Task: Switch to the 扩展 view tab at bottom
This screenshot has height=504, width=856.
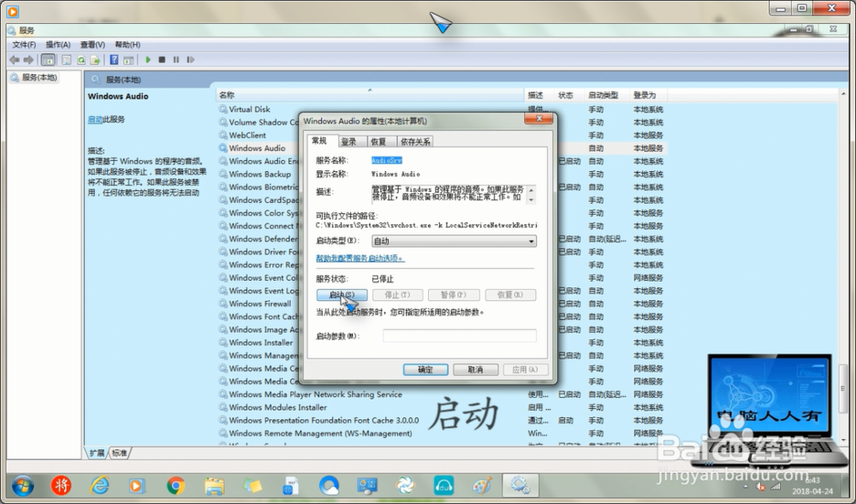Action: pyautogui.click(x=98, y=453)
